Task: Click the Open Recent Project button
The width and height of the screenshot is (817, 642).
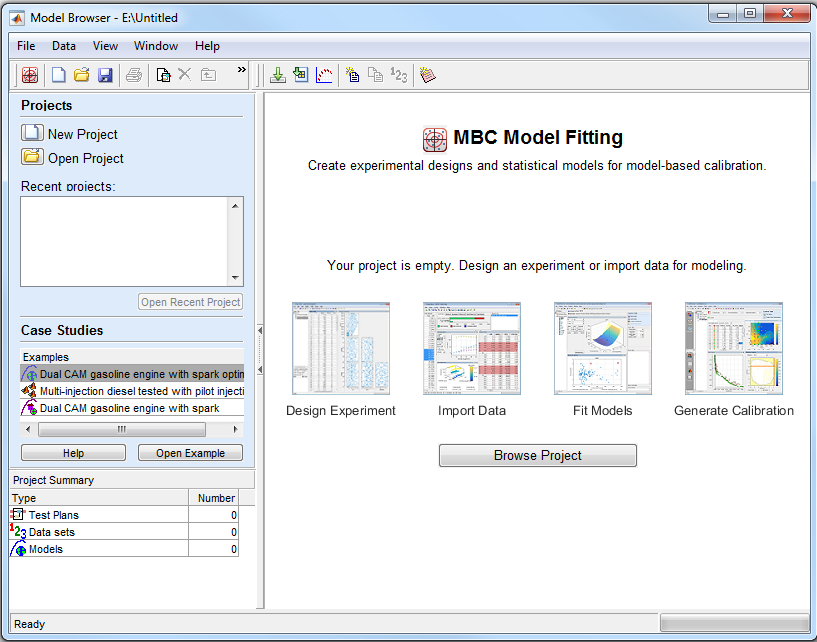Action: point(191,302)
